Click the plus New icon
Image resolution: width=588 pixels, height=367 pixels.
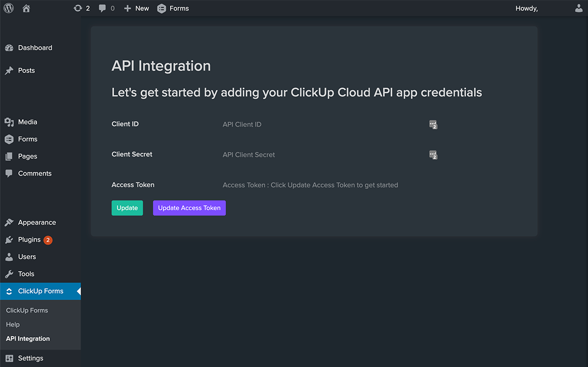[127, 8]
